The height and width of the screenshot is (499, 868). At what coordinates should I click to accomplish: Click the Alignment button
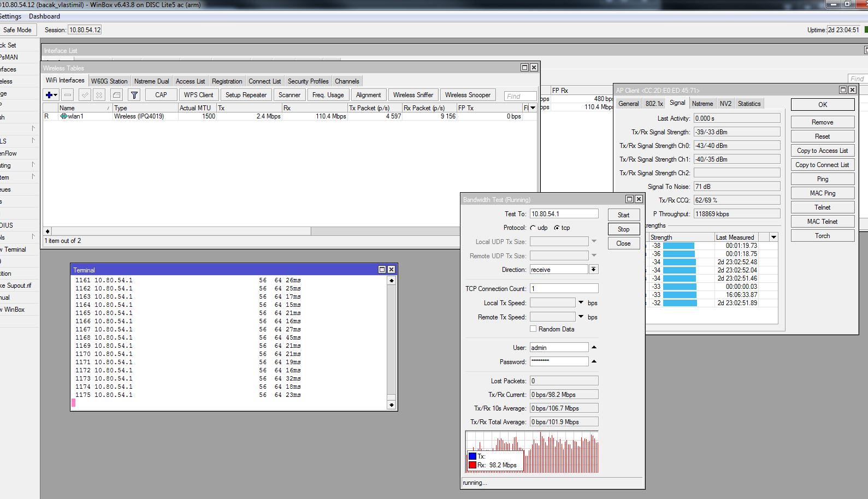[x=368, y=95]
